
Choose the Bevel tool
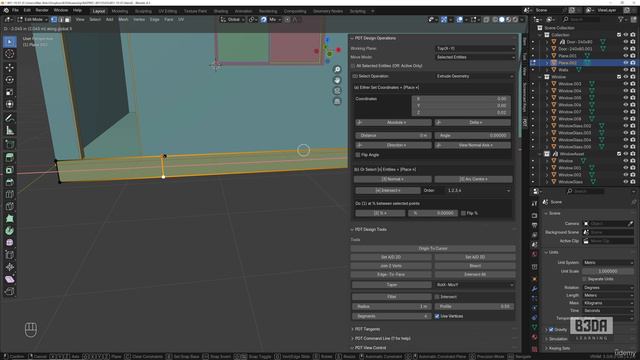pyautogui.click(x=9, y=182)
